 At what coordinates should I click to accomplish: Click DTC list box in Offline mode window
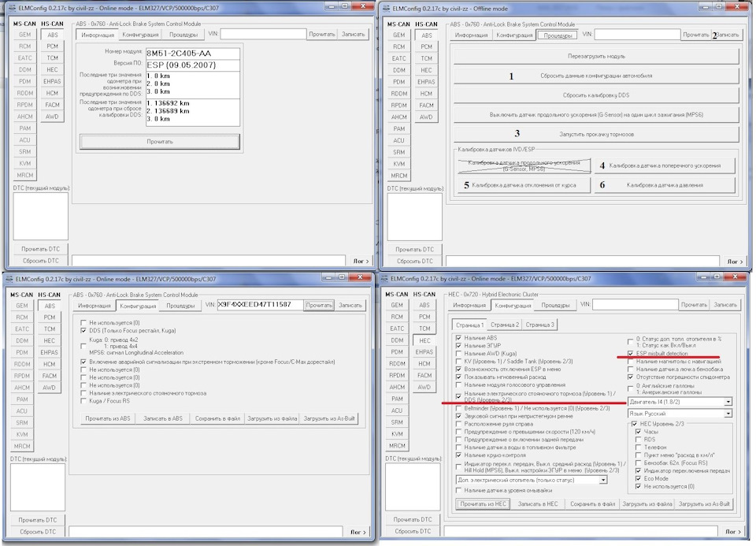coord(415,217)
